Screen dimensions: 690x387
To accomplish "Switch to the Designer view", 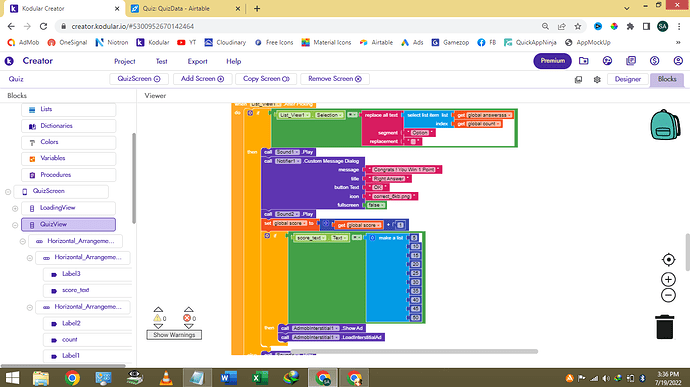I will pos(628,79).
